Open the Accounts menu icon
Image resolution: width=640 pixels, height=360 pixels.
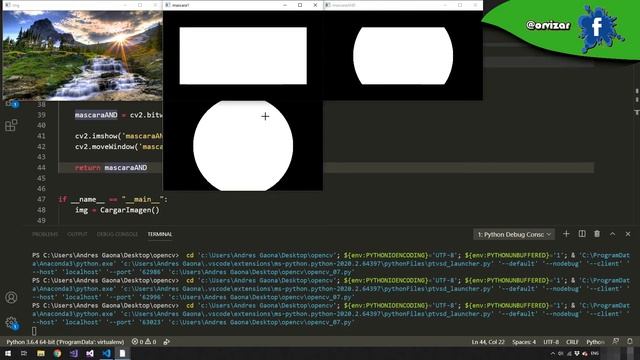pyautogui.click(x=11, y=298)
